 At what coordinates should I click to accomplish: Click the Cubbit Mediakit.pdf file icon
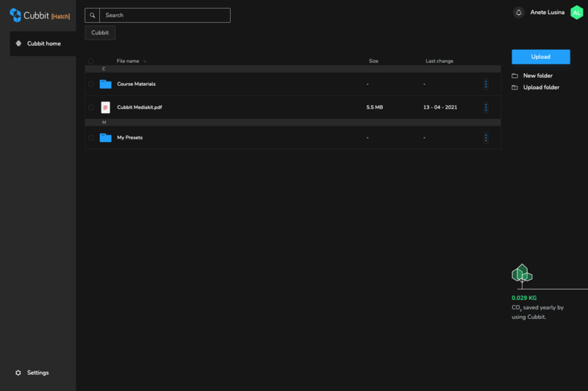(105, 107)
